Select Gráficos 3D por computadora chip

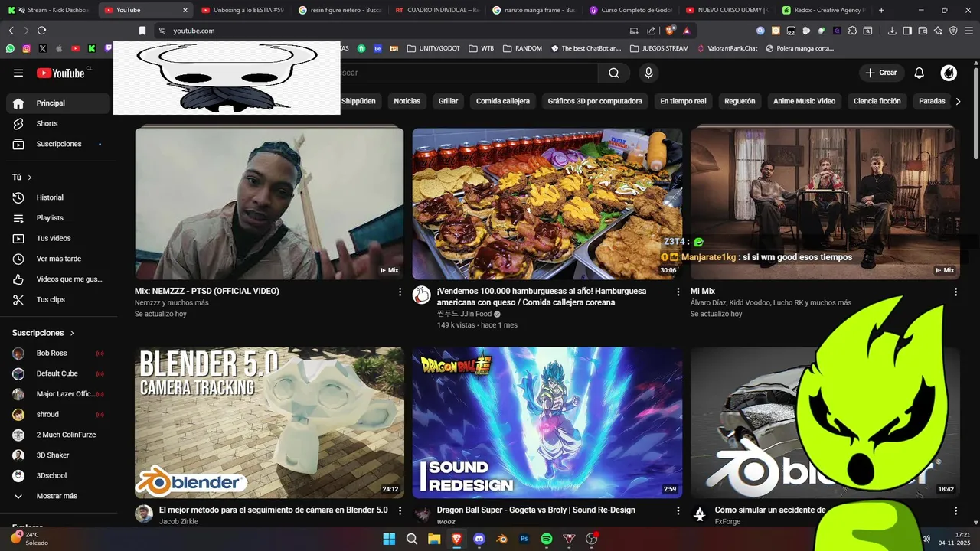click(595, 101)
